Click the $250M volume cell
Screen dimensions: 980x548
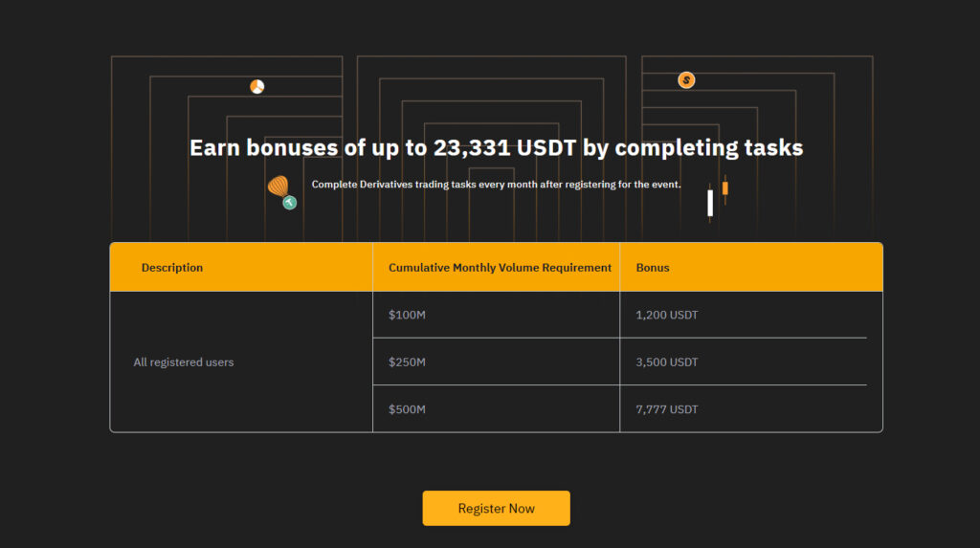tap(497, 362)
